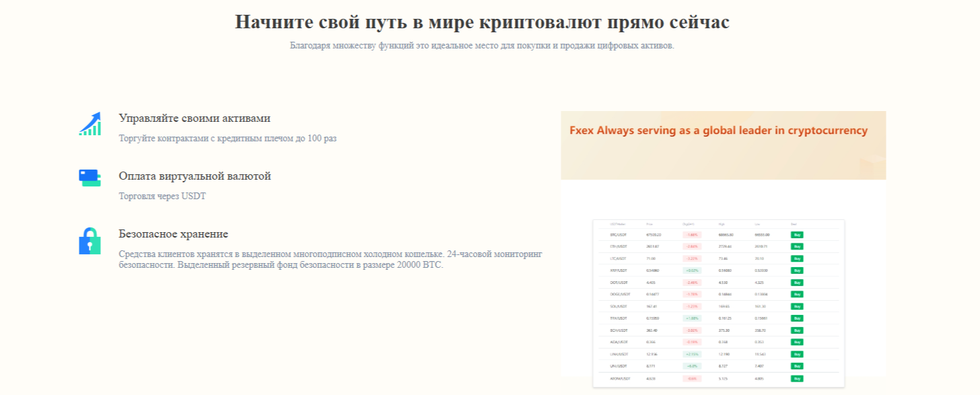Image resolution: width=980 pixels, height=395 pixels.
Task: Click Buy in the BTC/USDT row
Action: [797, 235]
